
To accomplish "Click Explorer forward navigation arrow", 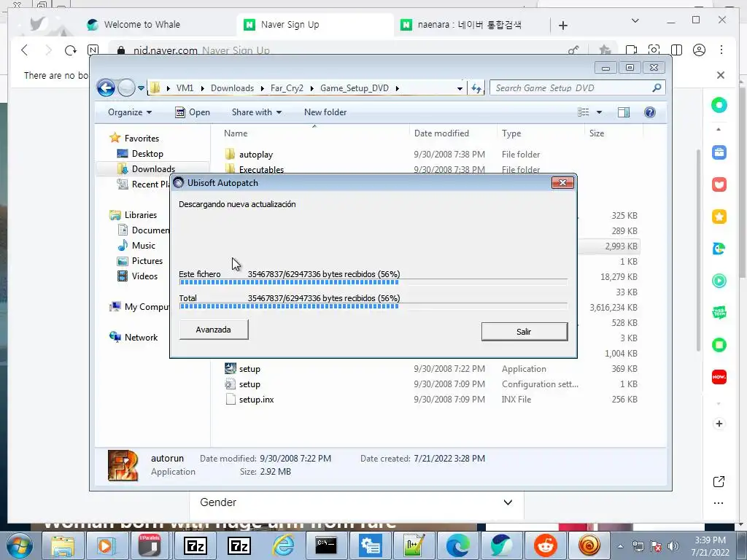I will pos(125,87).
